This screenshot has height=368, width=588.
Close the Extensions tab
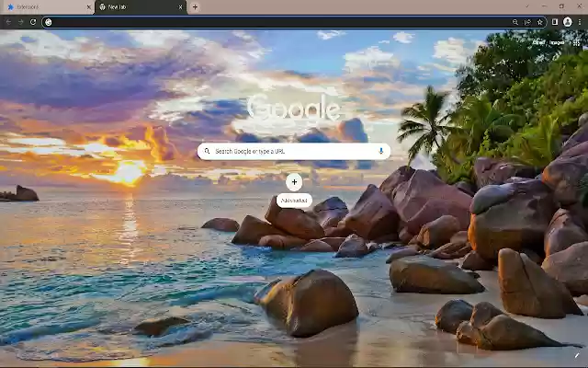pyautogui.click(x=88, y=6)
